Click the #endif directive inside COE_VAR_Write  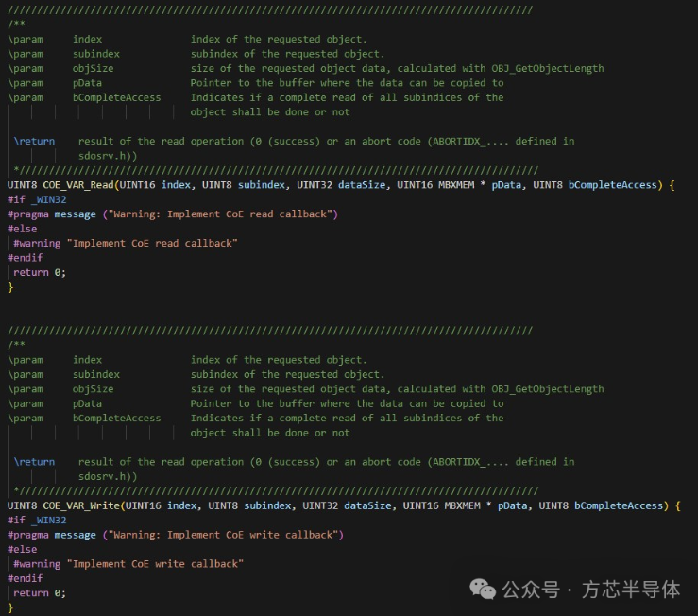coord(25,578)
